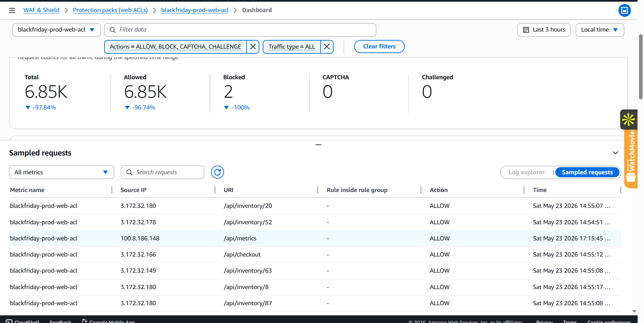Click the Metric name column header
This screenshot has width=644, height=323.
point(27,190)
